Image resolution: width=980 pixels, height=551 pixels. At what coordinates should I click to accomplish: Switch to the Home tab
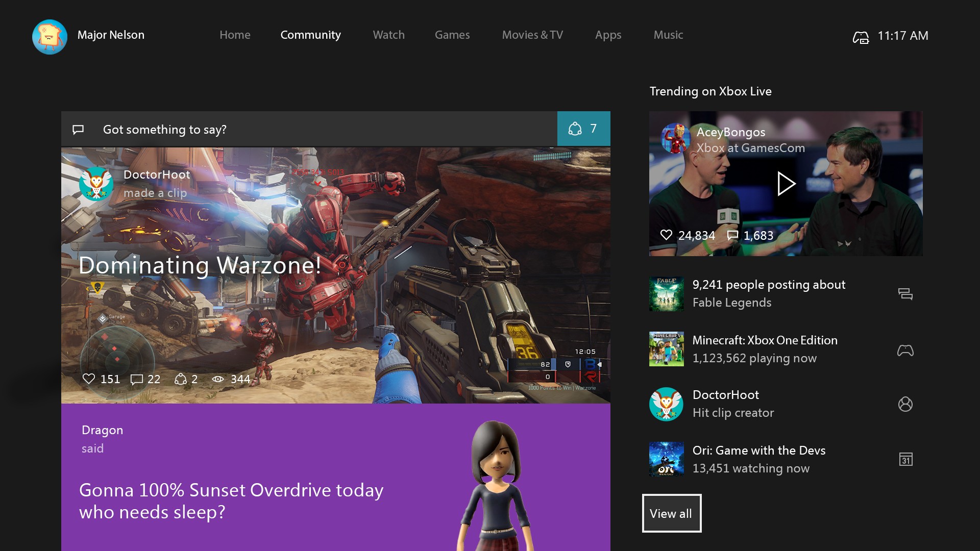pyautogui.click(x=235, y=35)
